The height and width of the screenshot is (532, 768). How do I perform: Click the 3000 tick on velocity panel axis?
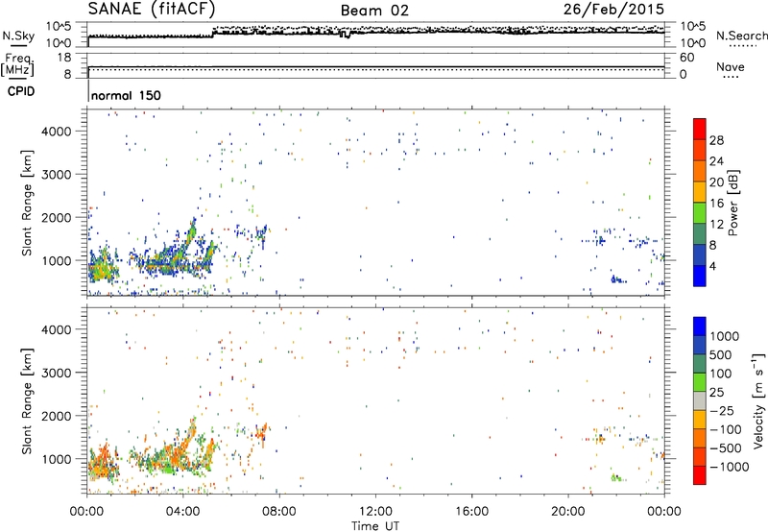click(x=57, y=373)
